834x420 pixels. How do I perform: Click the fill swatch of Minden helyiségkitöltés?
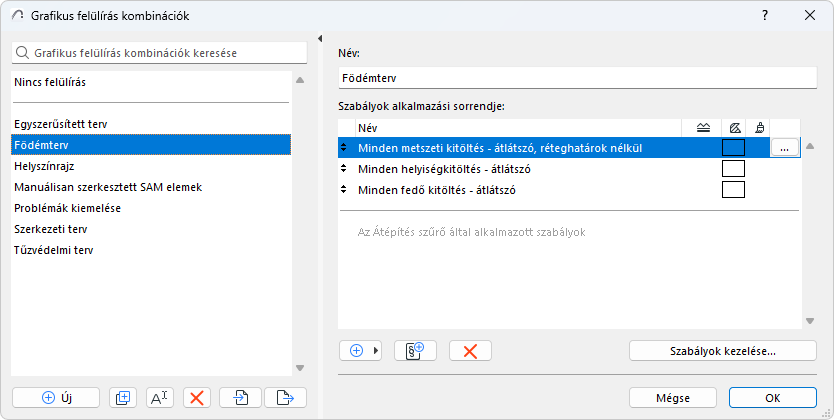tap(733, 169)
